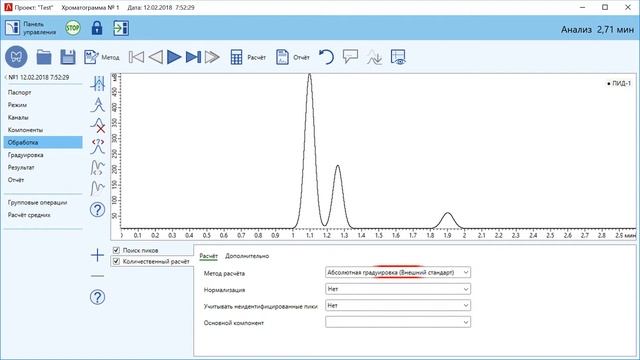Click the Анализ 2,71 мин status
Viewport: 640px width, 360px height.
click(x=597, y=29)
